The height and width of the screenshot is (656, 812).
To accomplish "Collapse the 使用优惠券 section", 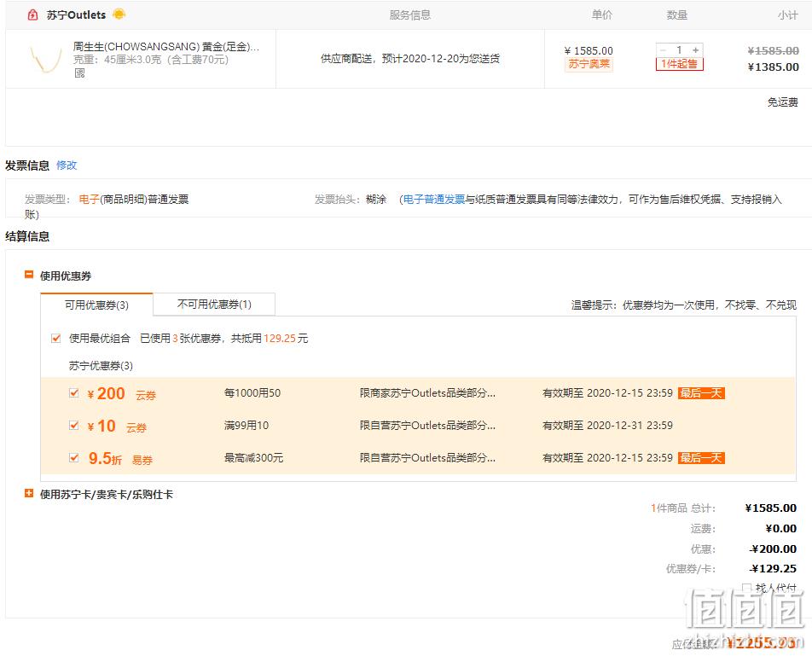I will pyautogui.click(x=29, y=275).
